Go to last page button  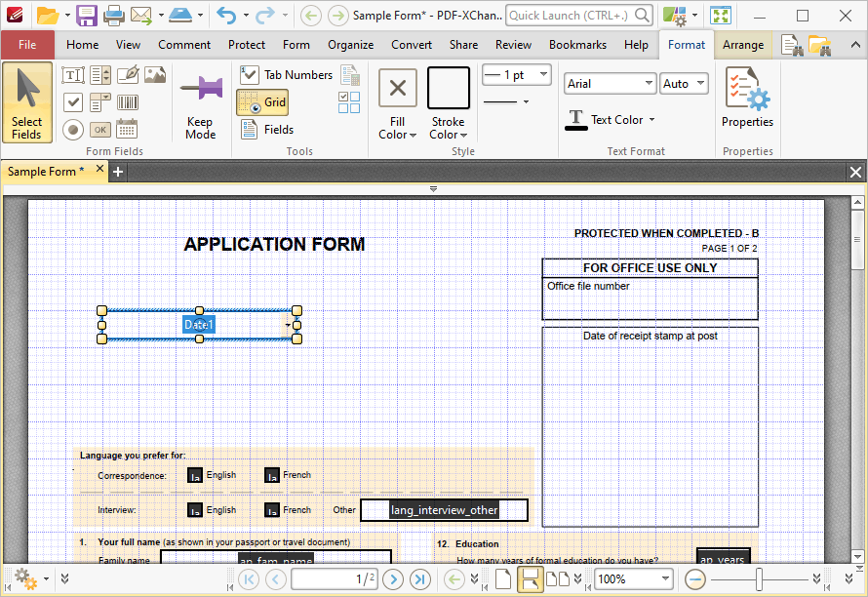click(420, 579)
